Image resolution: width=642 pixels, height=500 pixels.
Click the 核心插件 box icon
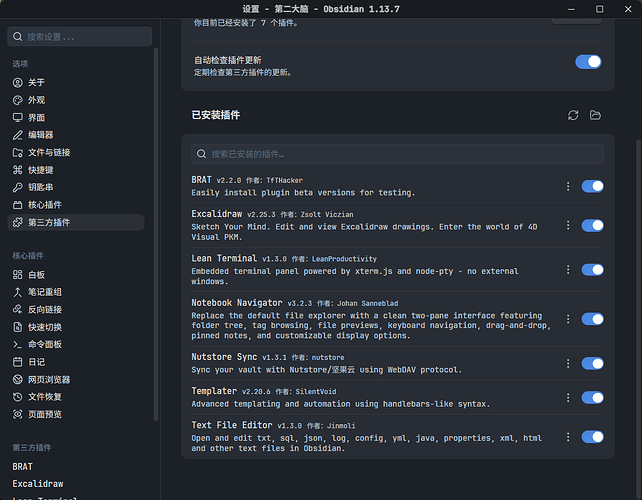(x=18, y=205)
